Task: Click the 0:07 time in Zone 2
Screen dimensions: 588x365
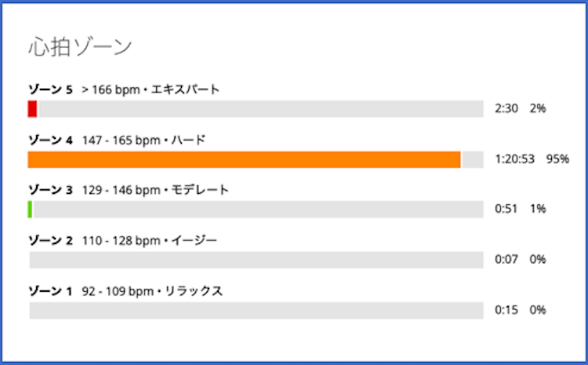Action: click(506, 260)
